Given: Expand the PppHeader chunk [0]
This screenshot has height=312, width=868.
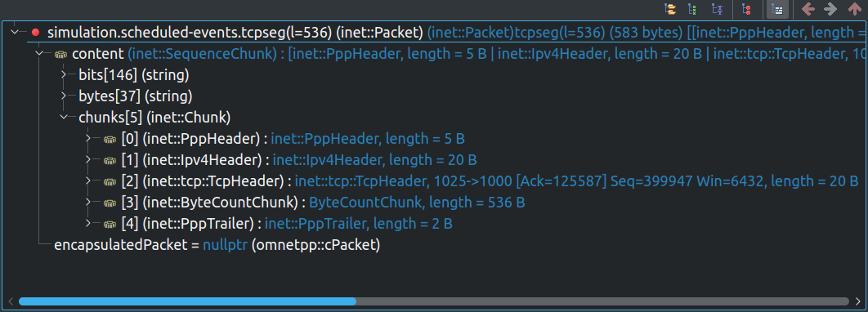Looking at the screenshot, I should [89, 139].
